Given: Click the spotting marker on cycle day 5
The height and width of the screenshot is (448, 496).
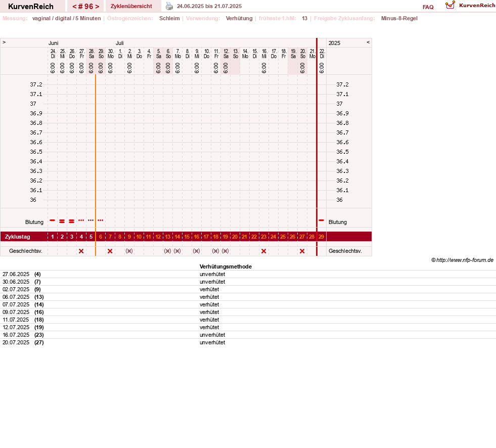Looking at the screenshot, I should pos(91,220).
